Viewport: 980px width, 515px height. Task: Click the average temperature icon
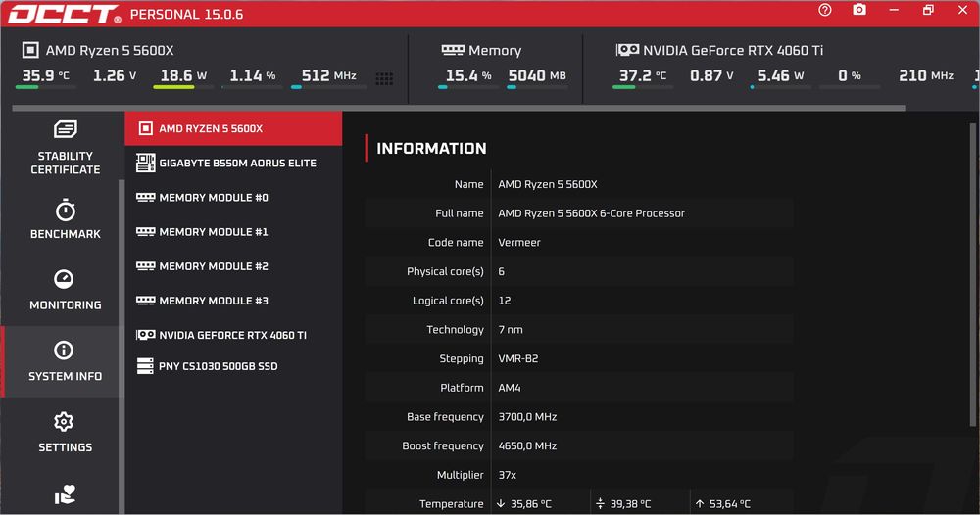coord(600,503)
